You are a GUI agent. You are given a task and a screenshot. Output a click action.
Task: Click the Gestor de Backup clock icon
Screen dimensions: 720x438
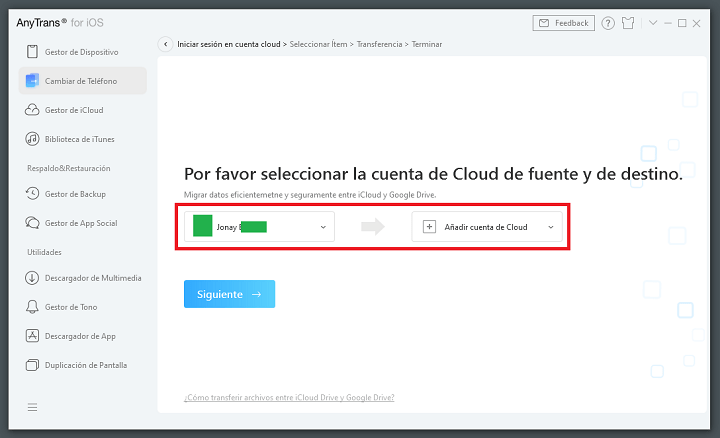point(32,194)
